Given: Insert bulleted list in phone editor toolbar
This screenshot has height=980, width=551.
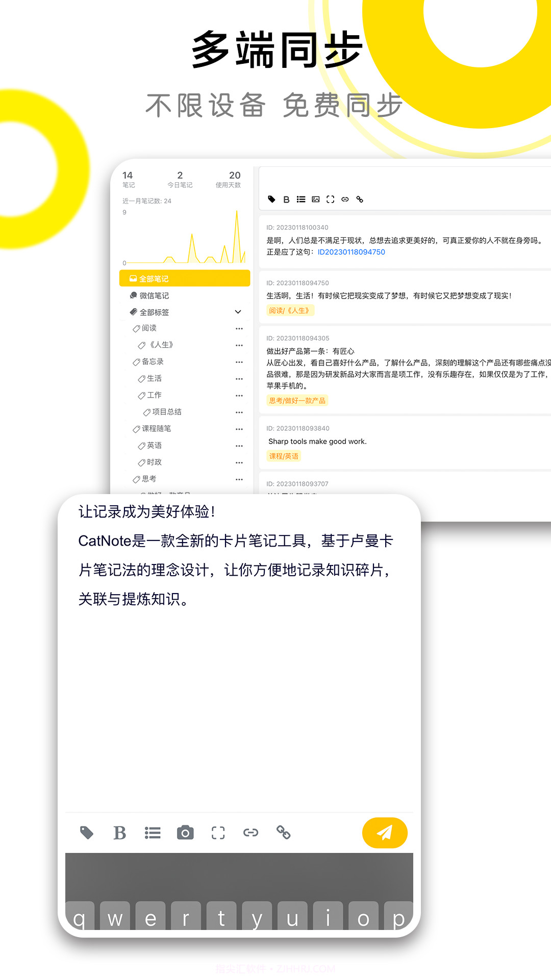Looking at the screenshot, I should click(153, 833).
